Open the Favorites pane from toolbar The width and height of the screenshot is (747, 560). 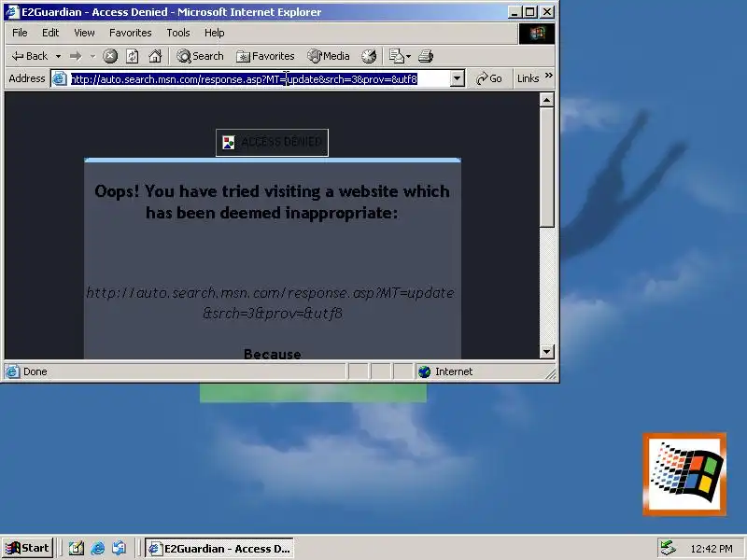pos(265,56)
